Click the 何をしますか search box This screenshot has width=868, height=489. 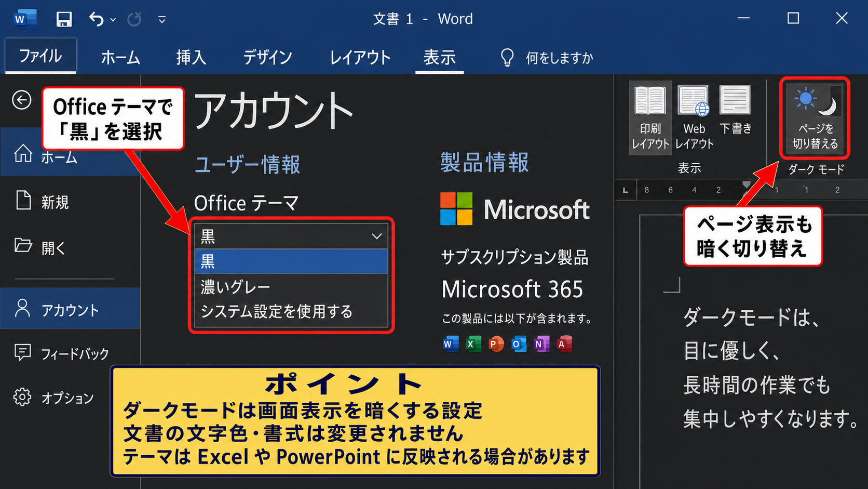point(559,58)
